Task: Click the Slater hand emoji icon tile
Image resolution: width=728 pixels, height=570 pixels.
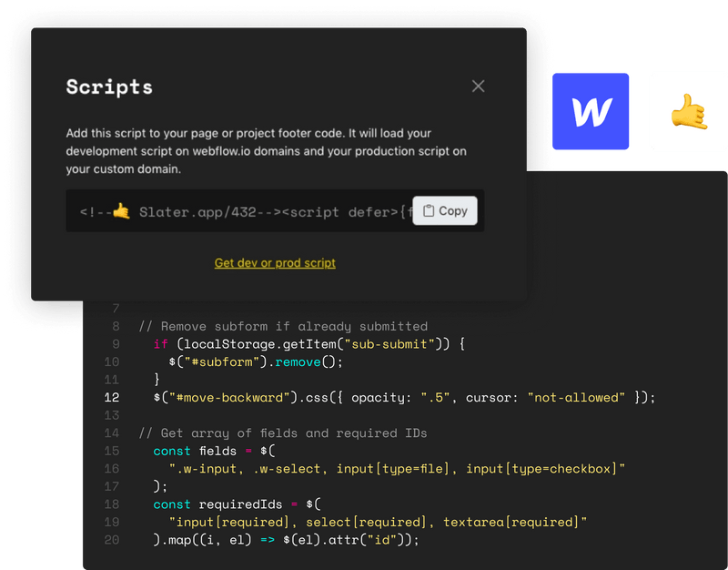Action: click(688, 111)
